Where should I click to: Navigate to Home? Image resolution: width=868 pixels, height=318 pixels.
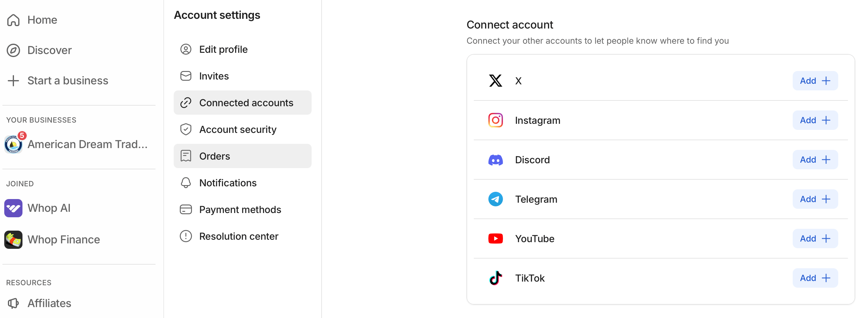tap(43, 20)
